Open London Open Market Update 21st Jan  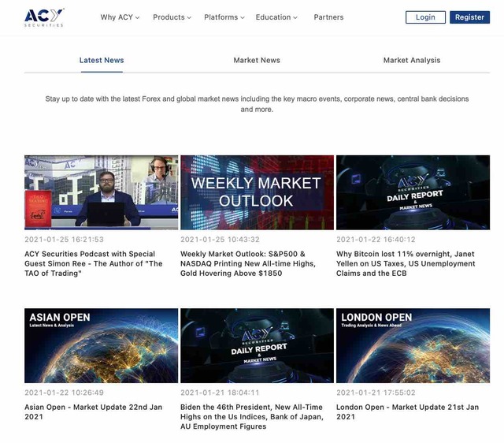(408, 411)
